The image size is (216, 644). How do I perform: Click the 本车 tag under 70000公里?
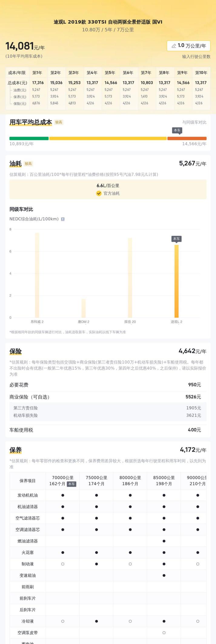[71, 484]
